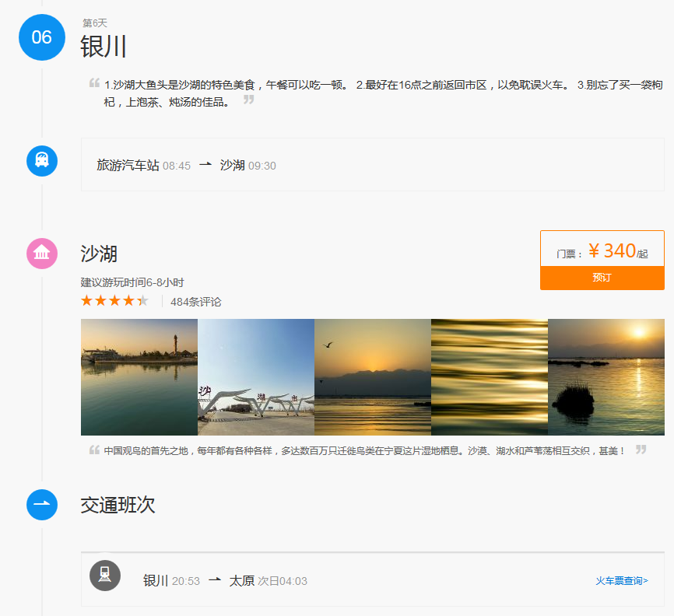
Task: Click the 交通班次 section heading
Action: pyautogui.click(x=118, y=505)
